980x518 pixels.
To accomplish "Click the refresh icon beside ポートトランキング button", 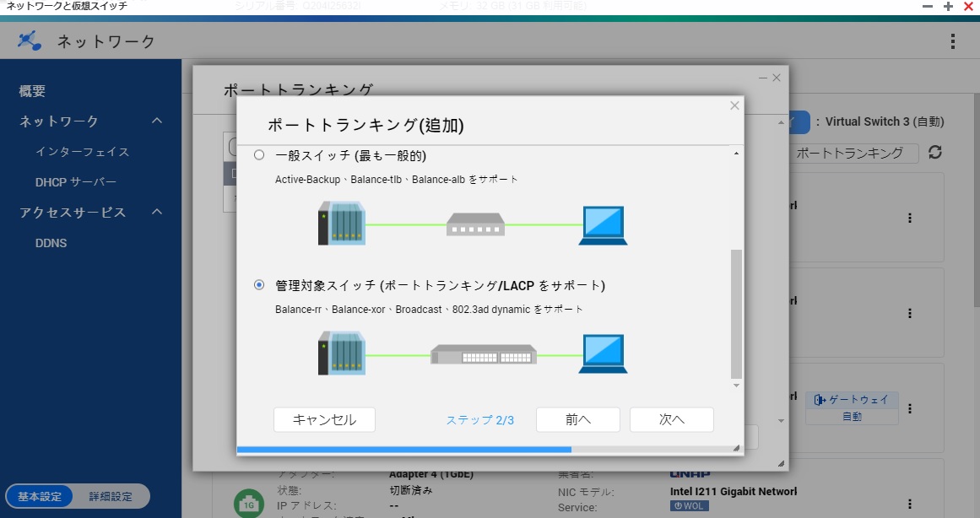I will click(934, 153).
